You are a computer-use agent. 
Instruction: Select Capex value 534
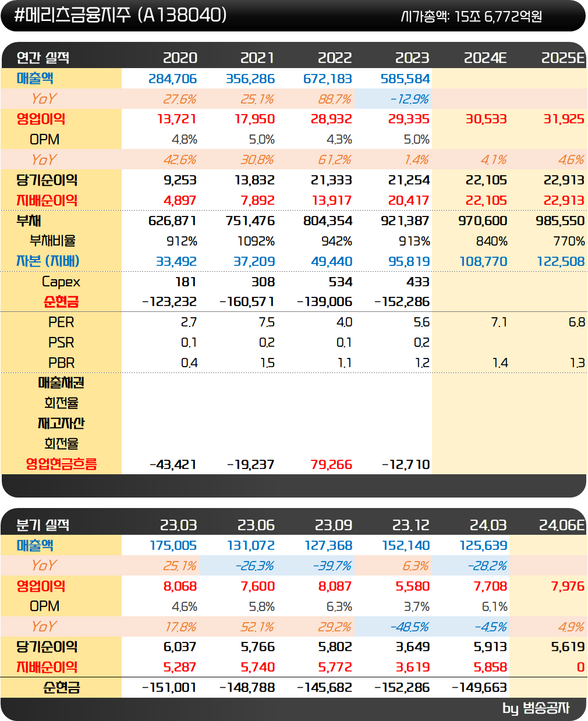point(341,282)
